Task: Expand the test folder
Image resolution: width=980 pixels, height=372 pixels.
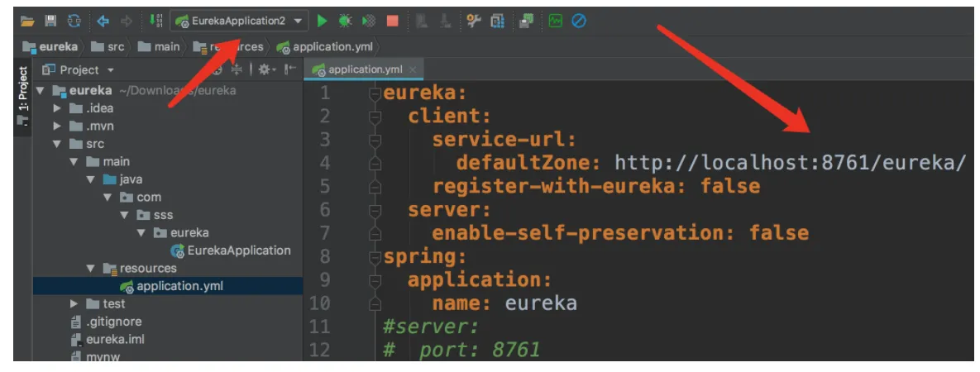Action: point(74,304)
